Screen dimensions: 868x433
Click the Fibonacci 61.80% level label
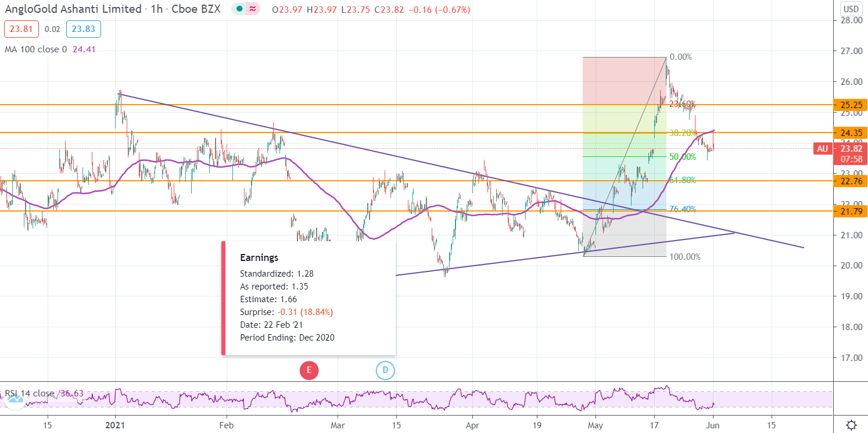[x=683, y=180]
